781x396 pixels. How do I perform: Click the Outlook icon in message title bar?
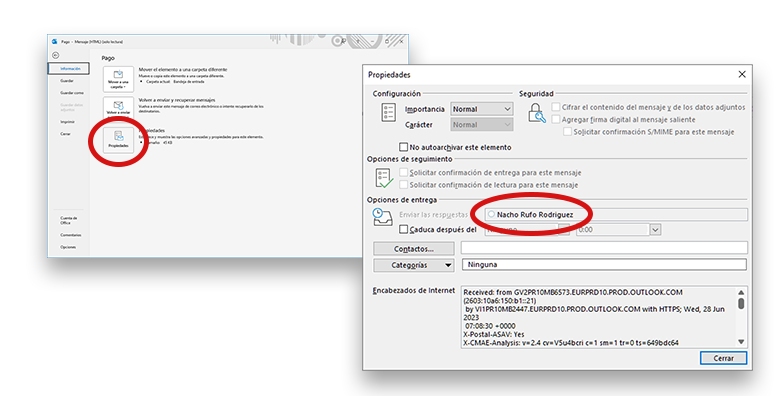click(x=55, y=42)
